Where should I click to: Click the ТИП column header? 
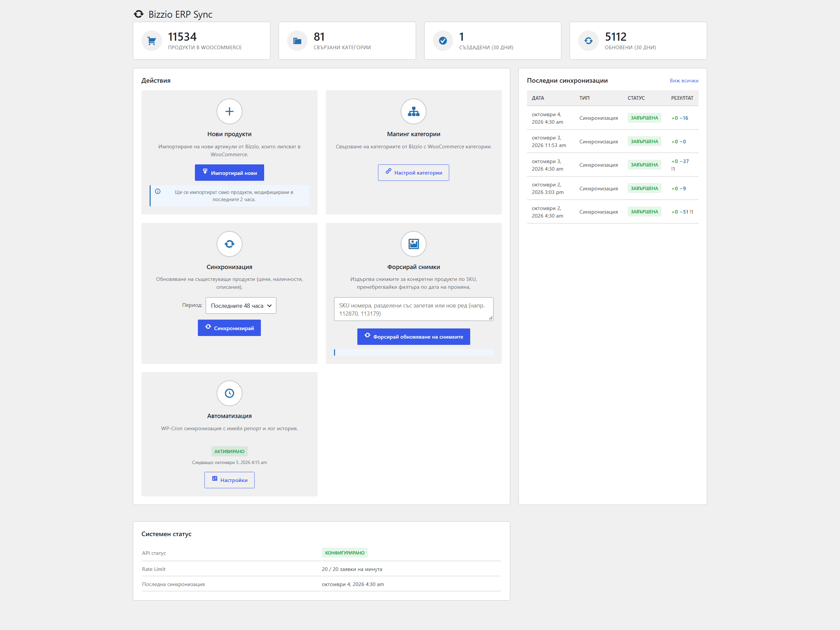coord(584,98)
